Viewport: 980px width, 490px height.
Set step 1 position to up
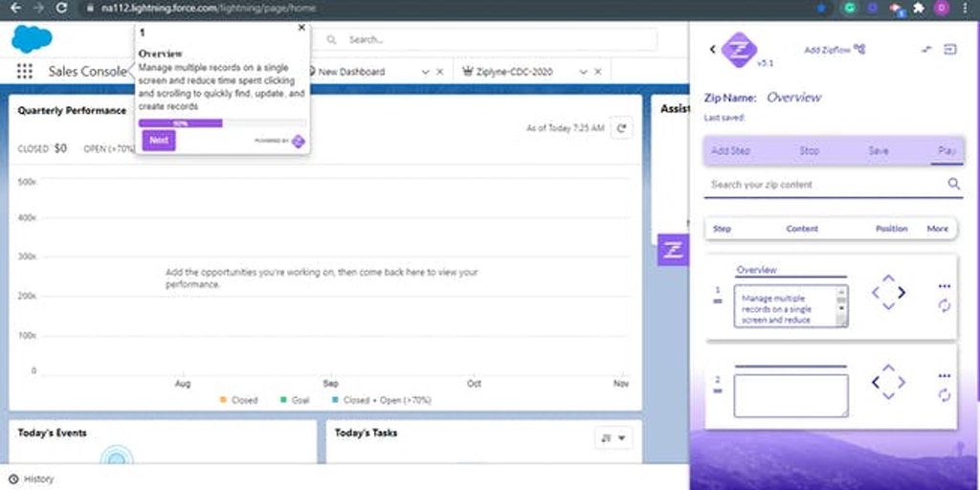(888, 278)
